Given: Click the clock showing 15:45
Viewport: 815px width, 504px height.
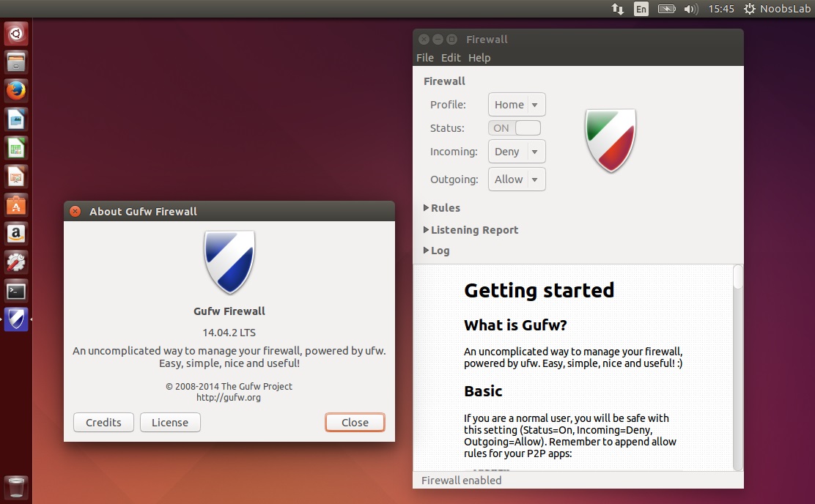Looking at the screenshot, I should 721,9.
